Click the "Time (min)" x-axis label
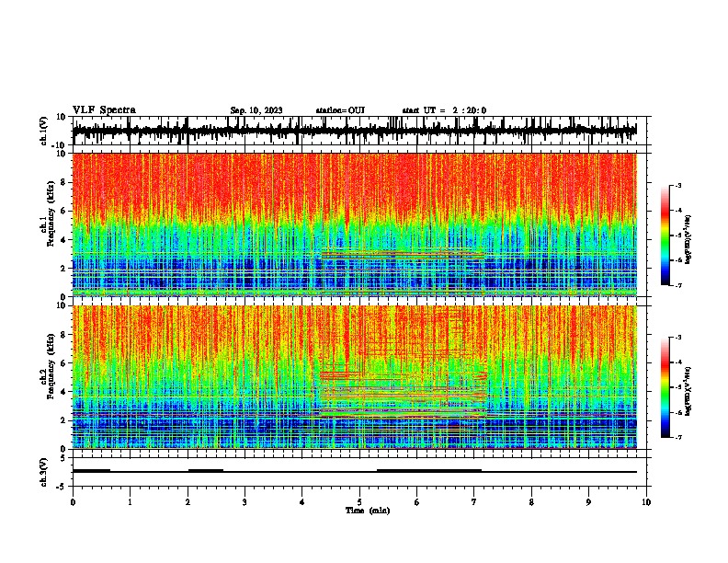 (x=368, y=511)
